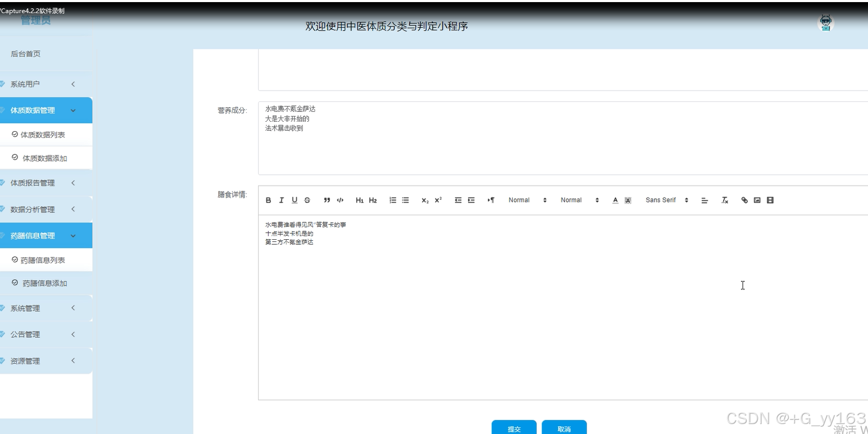Open the text background color picker
The width and height of the screenshot is (868, 434).
(628, 200)
